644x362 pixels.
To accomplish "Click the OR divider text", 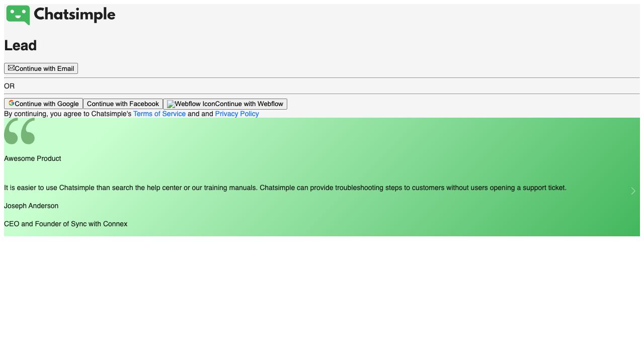I will click(9, 86).
